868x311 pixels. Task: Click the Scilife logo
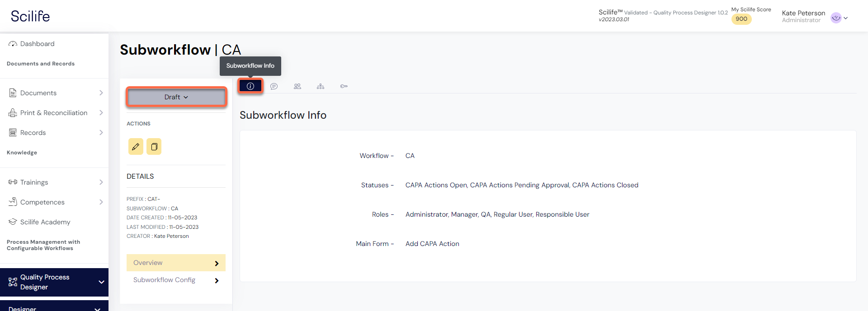[x=30, y=16]
